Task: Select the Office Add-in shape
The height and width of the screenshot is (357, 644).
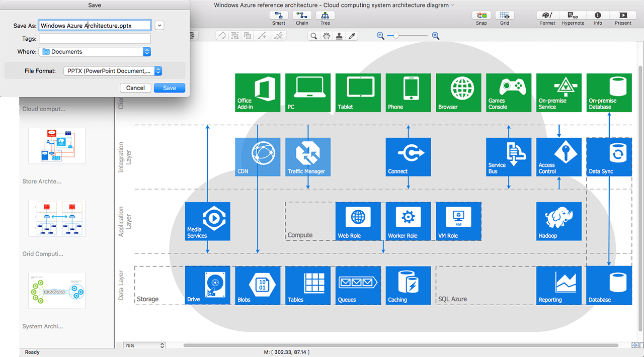Action: (258, 93)
